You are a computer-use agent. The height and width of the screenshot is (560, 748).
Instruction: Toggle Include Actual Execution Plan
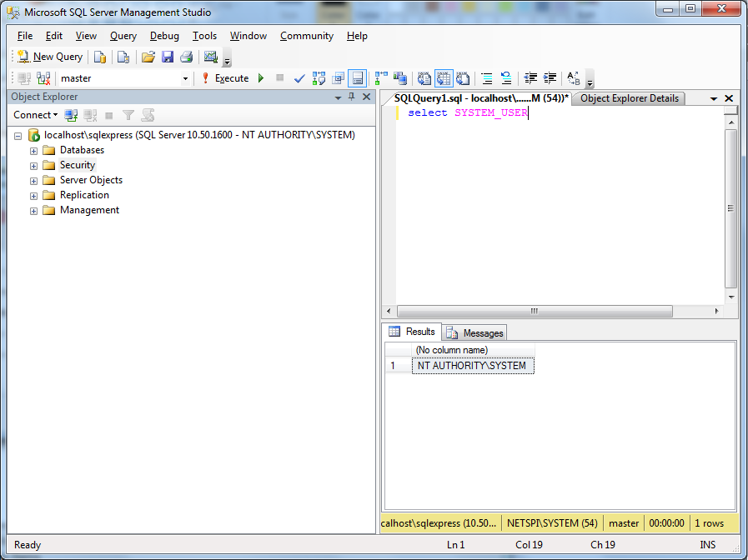click(x=381, y=78)
